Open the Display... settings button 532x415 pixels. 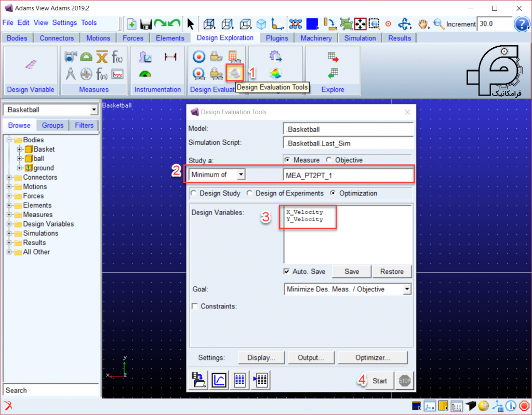[x=261, y=358]
